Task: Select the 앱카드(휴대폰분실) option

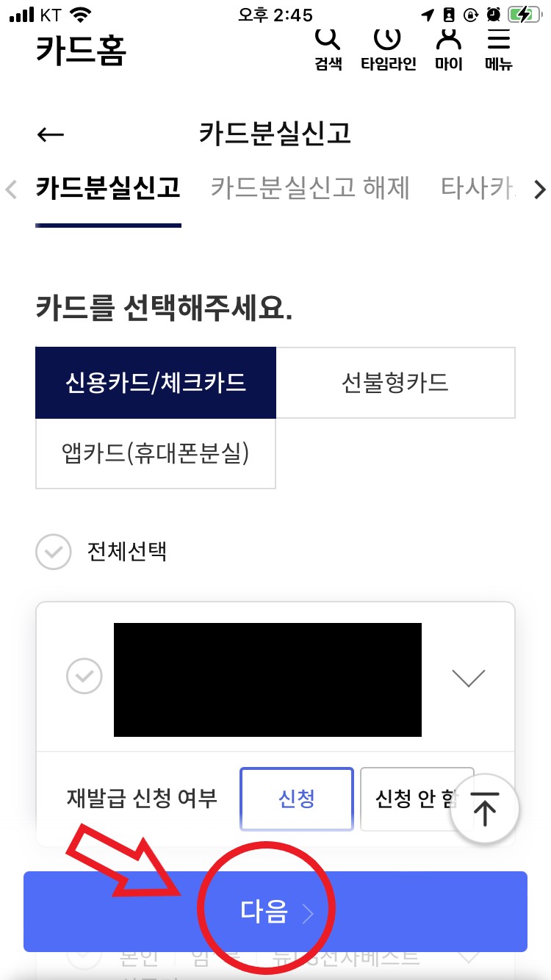Action: click(155, 454)
